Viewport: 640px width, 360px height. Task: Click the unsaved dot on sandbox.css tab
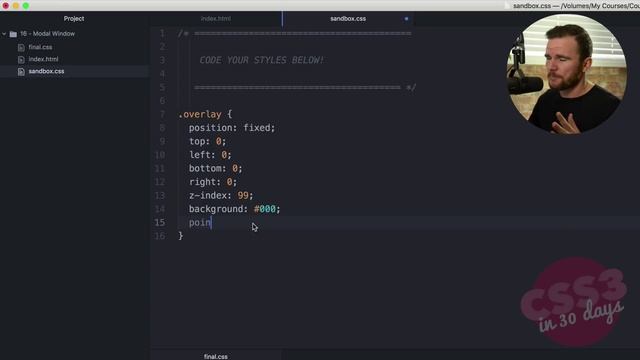(406, 19)
